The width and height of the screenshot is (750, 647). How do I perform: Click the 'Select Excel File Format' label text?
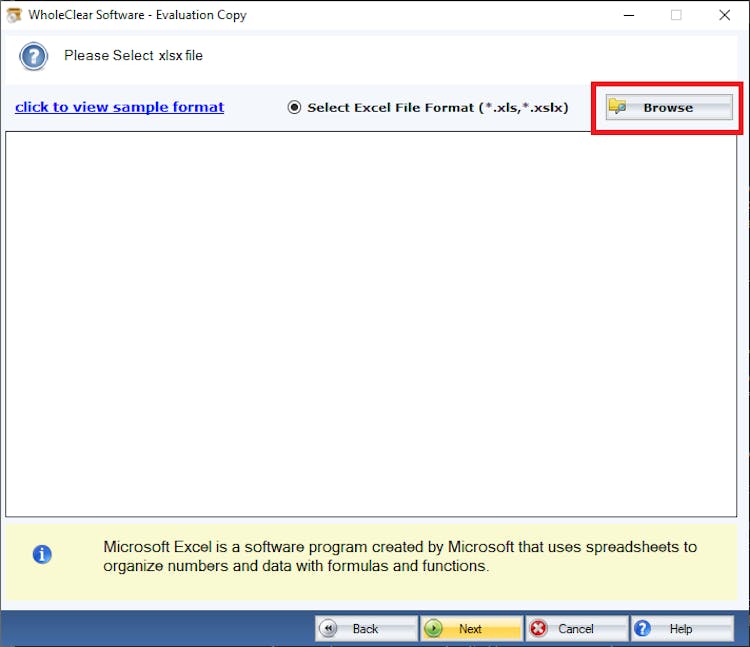coord(437,107)
